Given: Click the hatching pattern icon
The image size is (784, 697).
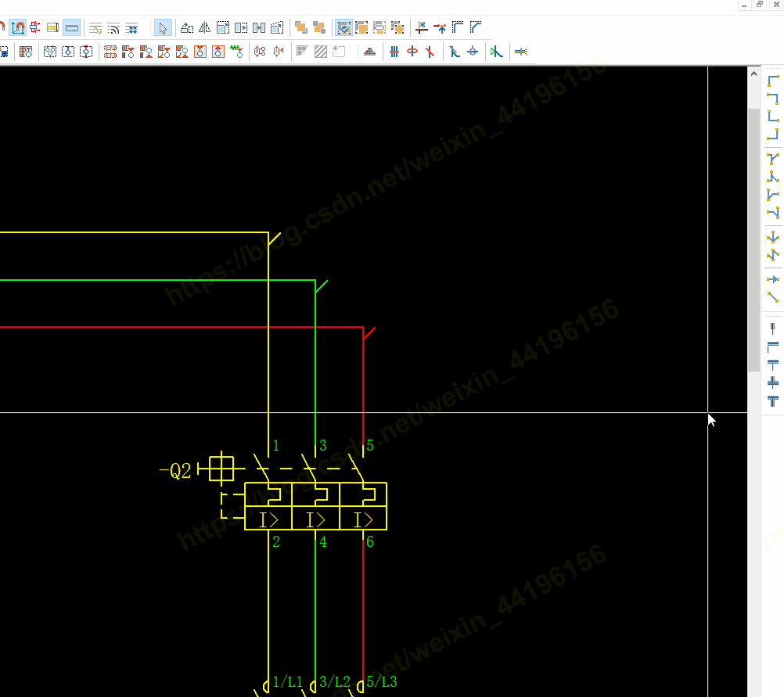Looking at the screenshot, I should click(321, 52).
